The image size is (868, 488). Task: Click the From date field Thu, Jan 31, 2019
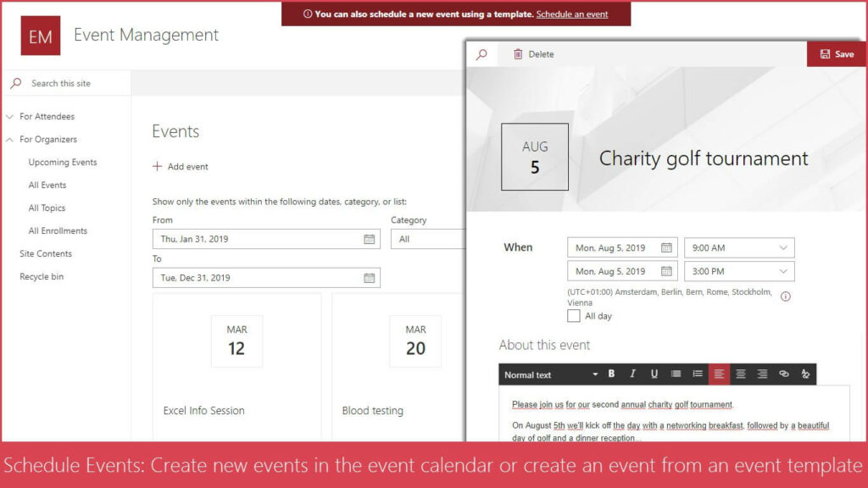tap(266, 239)
